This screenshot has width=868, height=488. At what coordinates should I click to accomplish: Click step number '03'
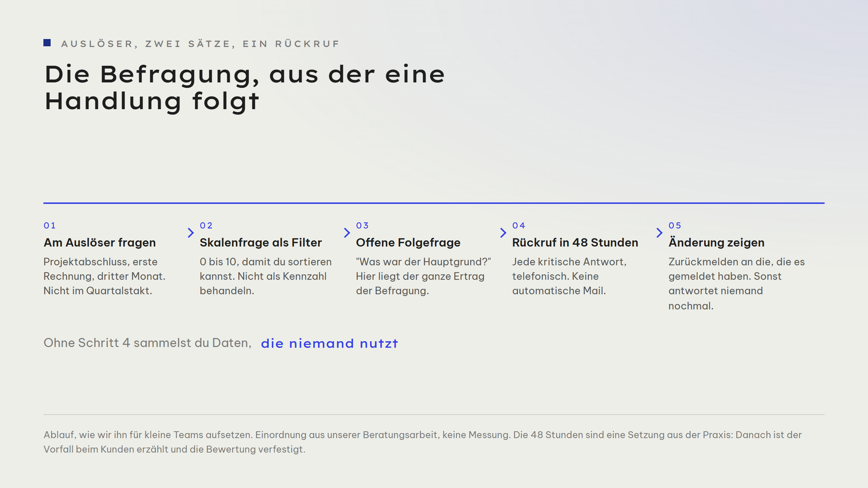coord(362,226)
